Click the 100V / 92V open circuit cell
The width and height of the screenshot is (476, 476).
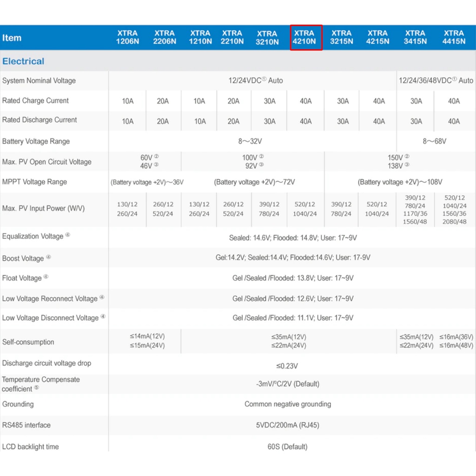coord(253,161)
